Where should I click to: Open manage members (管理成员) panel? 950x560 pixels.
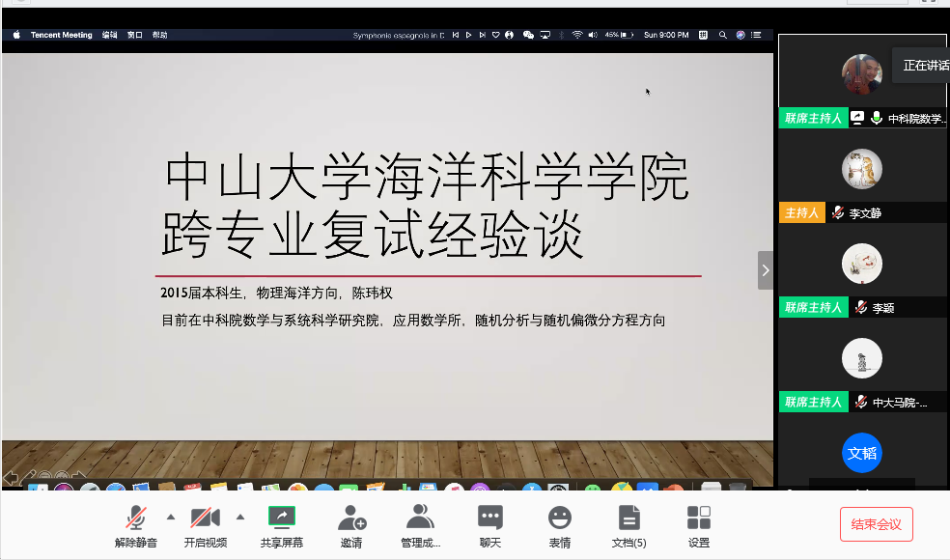click(420, 525)
